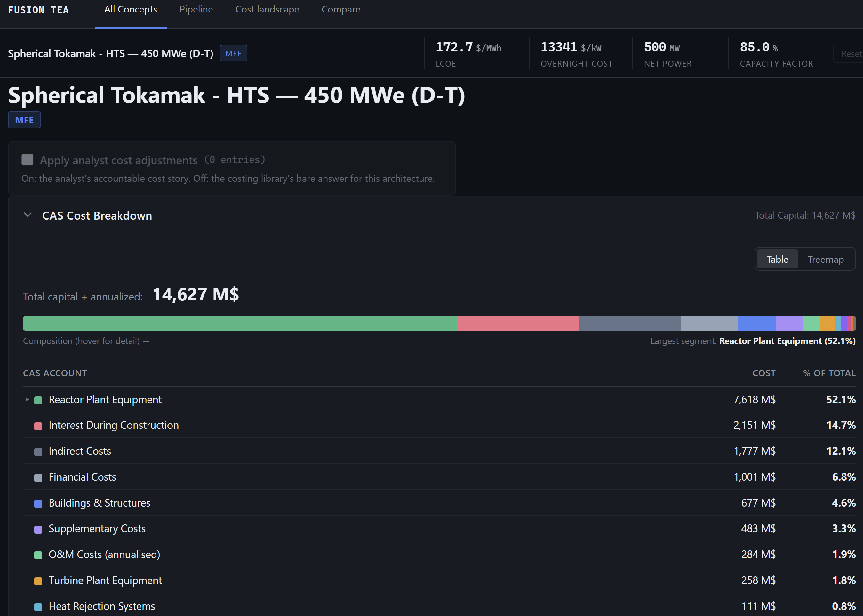Screen dimensions: 863x616
Task: Click the gray swatch beside Indirect Costs
Action: click(38, 452)
